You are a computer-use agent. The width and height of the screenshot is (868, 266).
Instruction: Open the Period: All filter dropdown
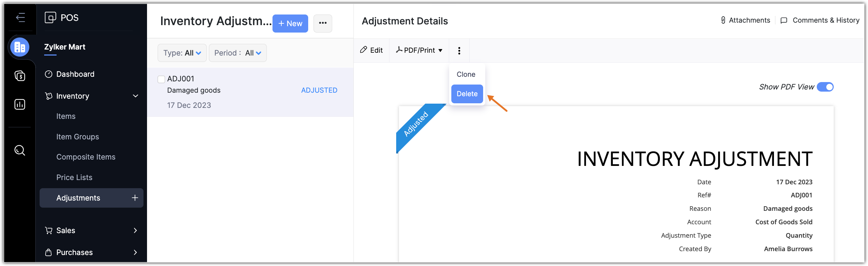(x=237, y=53)
